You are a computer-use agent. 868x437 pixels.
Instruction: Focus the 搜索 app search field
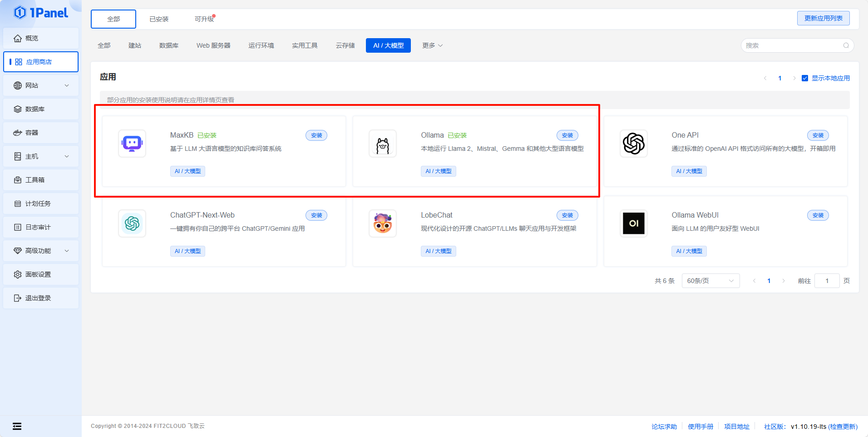point(797,45)
